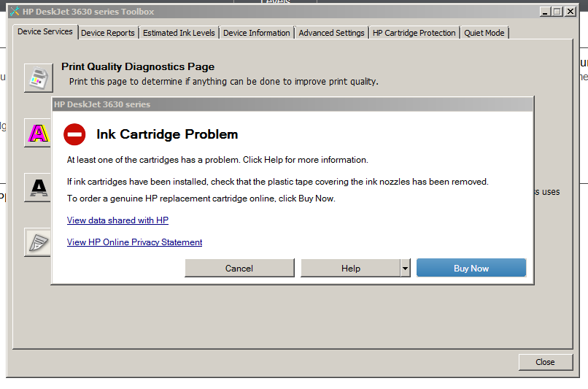The image size is (588, 389).
Task: Click the red Ink Cartridge Problem error icon
Action: click(74, 134)
